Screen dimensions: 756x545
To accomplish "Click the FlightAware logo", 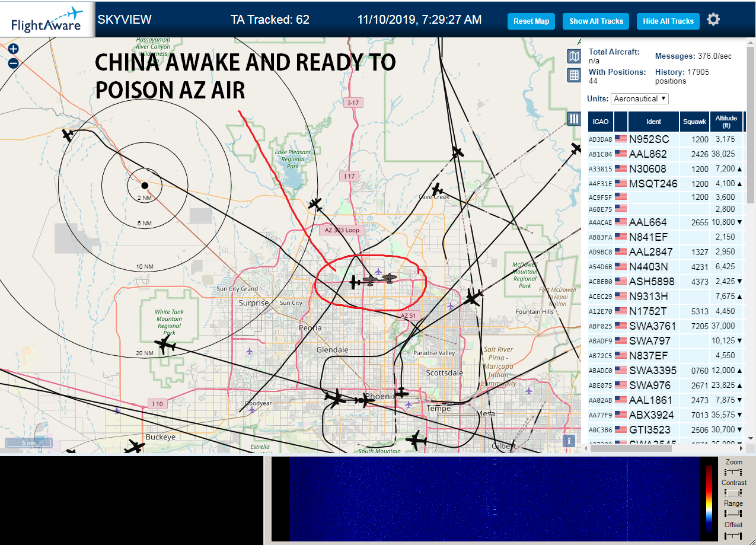I will click(x=47, y=20).
